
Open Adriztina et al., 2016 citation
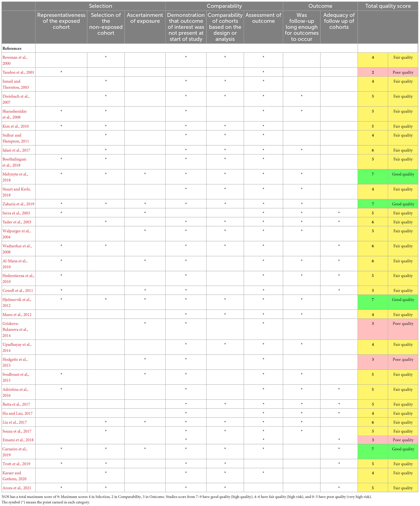pos(15,392)
